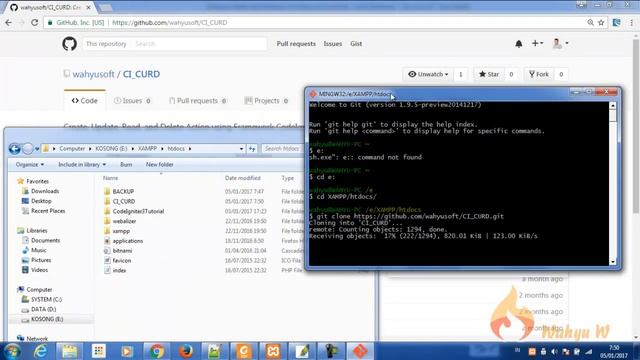Click Burn in Explorer toolbar
640x360 pixels.
(126, 164)
